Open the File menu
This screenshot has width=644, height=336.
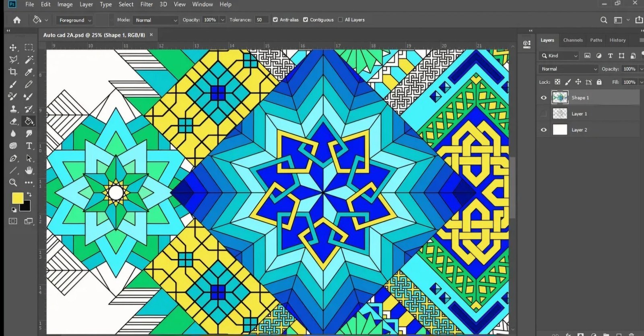pyautogui.click(x=30, y=4)
